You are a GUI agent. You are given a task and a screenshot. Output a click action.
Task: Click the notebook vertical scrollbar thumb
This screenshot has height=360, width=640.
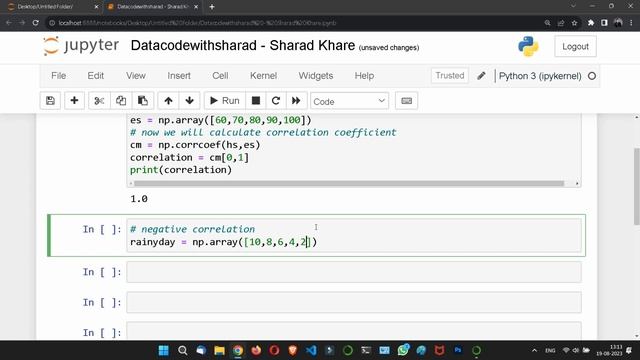pyautogui.click(x=636, y=186)
